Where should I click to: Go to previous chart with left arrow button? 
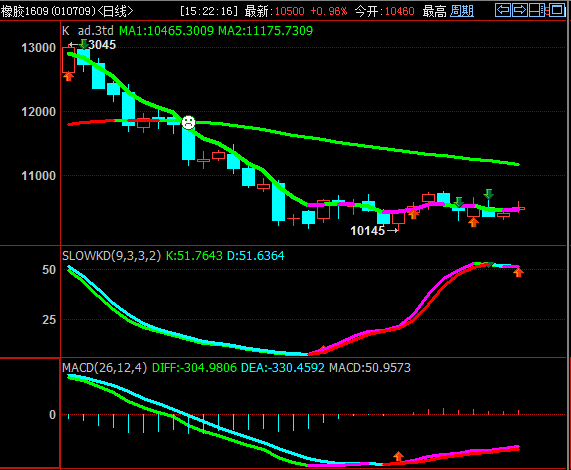pos(503,10)
